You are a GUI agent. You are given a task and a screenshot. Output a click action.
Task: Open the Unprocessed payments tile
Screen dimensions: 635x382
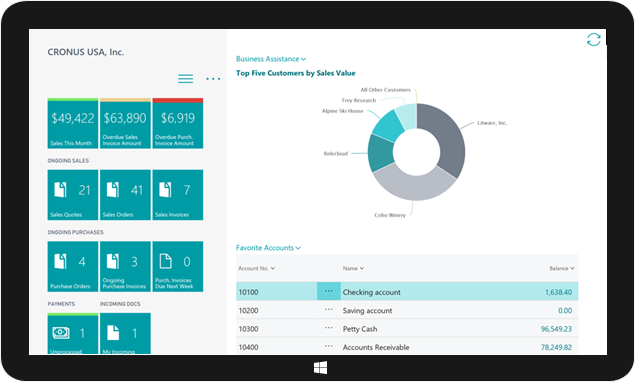point(73,333)
